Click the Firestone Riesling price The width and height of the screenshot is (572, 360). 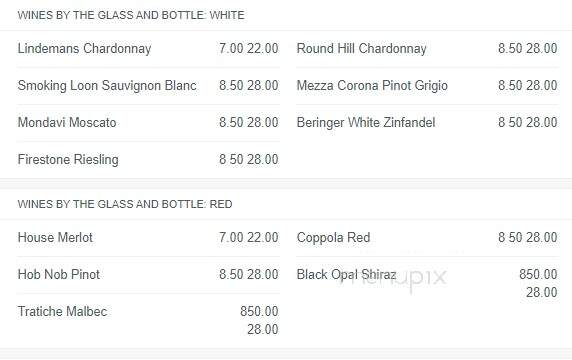(x=248, y=160)
